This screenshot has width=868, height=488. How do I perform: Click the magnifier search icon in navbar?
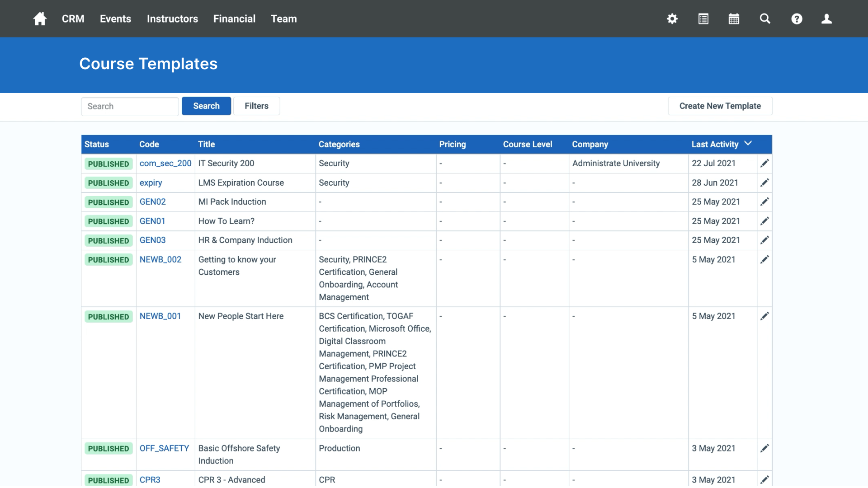[765, 19]
